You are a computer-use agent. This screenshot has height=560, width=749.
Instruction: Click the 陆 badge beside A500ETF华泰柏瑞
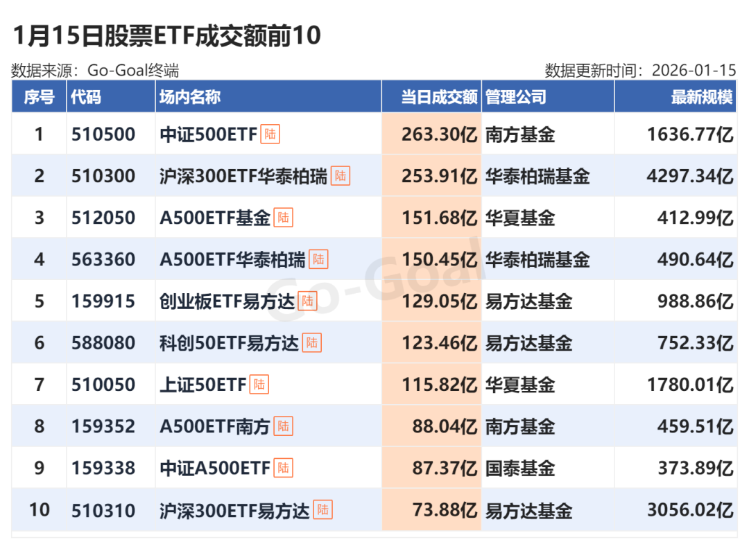point(318,259)
